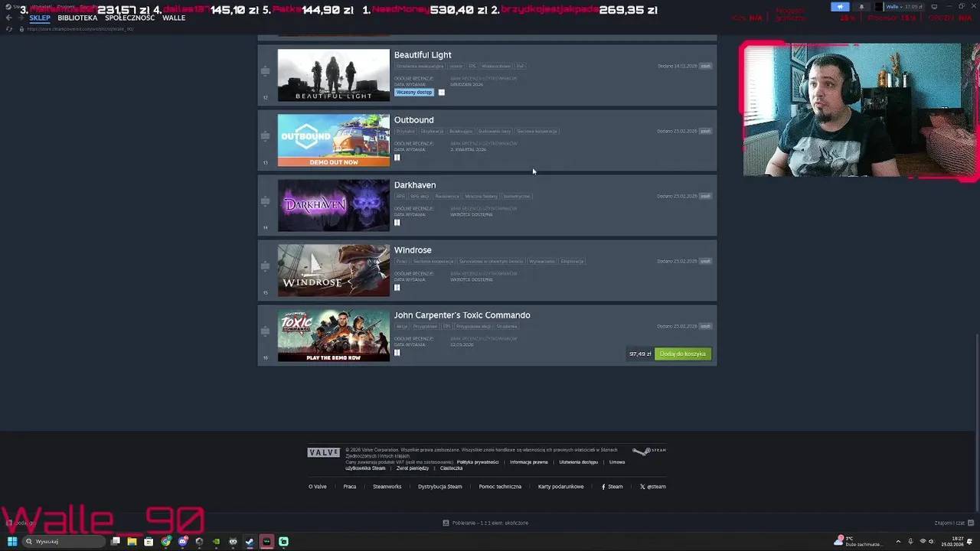Click the Steam announcements megaphone button
This screenshot has width=980, height=551.
pyautogui.click(x=841, y=7)
